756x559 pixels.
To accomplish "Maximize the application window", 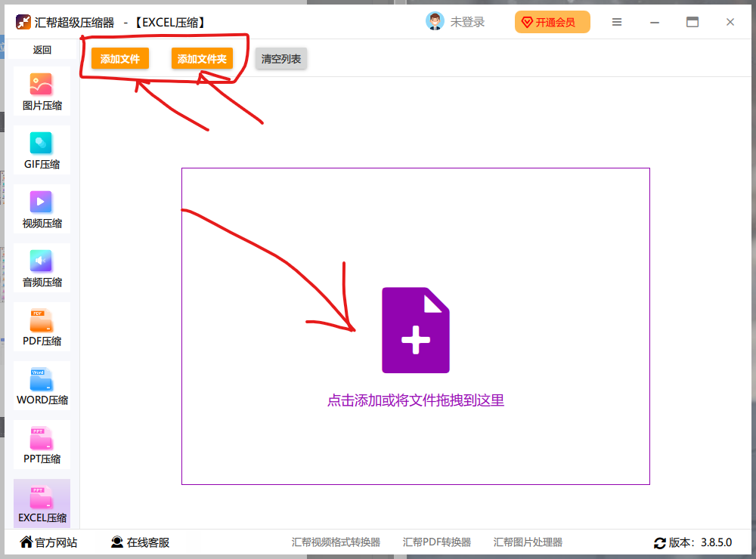I will point(692,22).
